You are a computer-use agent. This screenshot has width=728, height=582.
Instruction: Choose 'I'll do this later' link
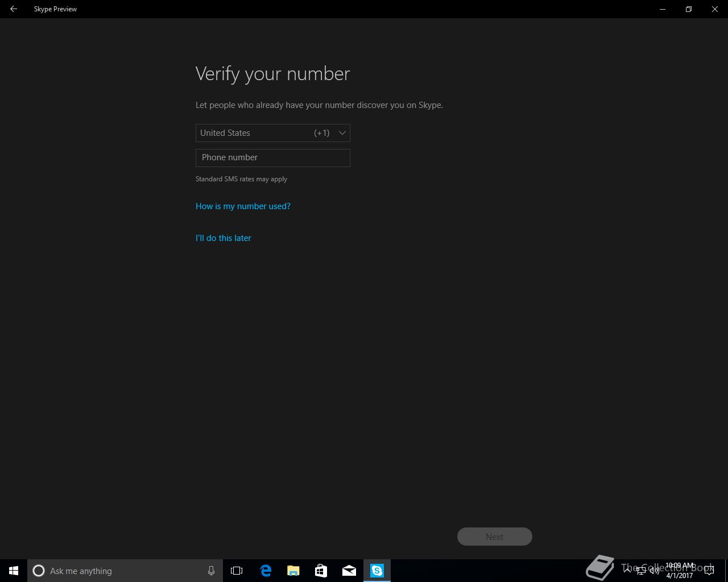pos(223,238)
